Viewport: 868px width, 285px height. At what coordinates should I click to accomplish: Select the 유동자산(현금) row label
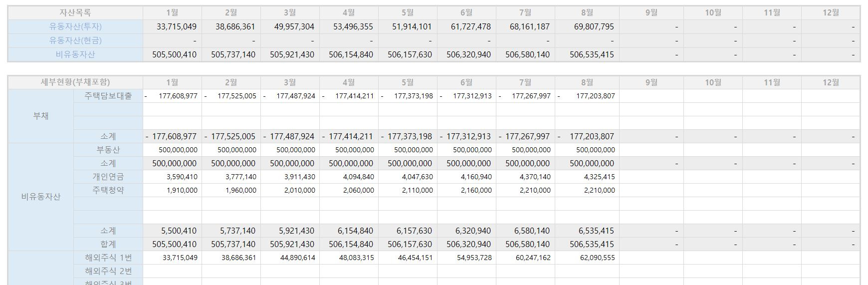[75, 40]
